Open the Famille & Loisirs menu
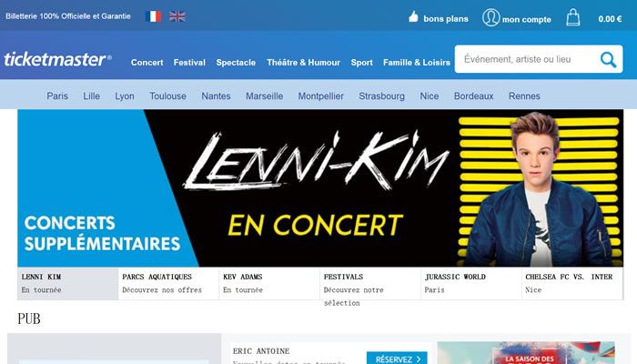Image resolution: width=637 pixels, height=364 pixels. pyautogui.click(x=417, y=63)
